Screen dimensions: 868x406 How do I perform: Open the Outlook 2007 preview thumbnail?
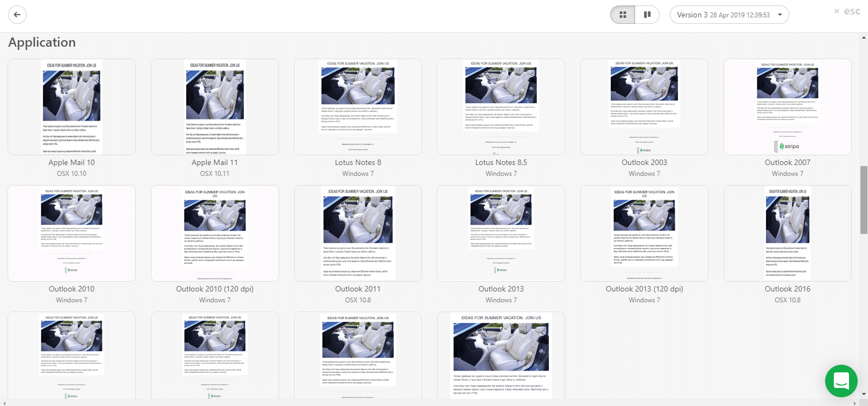pyautogui.click(x=788, y=106)
